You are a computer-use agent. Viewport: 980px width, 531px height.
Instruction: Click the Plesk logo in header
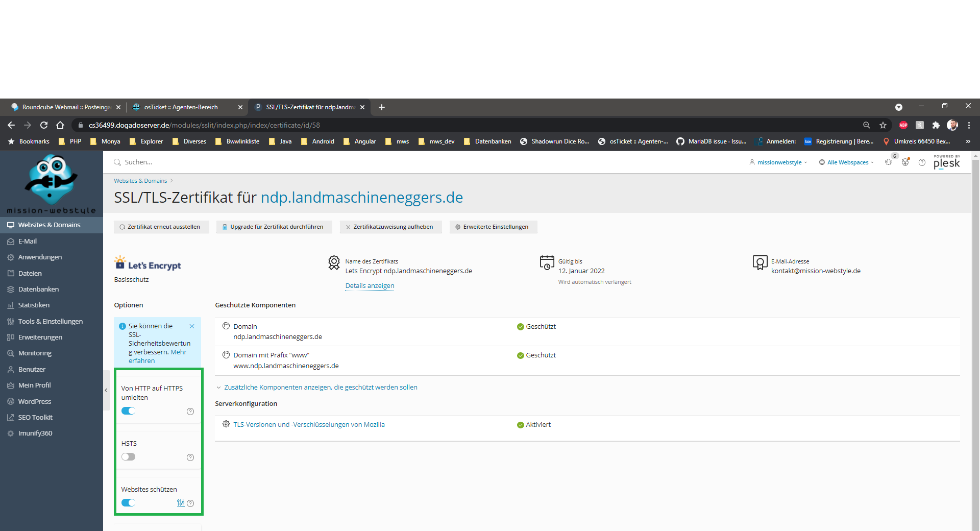[946, 162]
